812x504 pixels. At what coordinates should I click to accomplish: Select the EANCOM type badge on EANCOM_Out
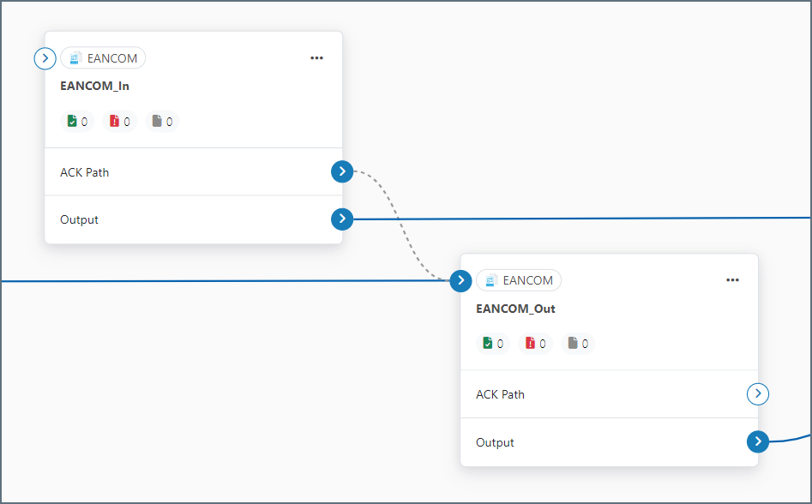coord(519,280)
